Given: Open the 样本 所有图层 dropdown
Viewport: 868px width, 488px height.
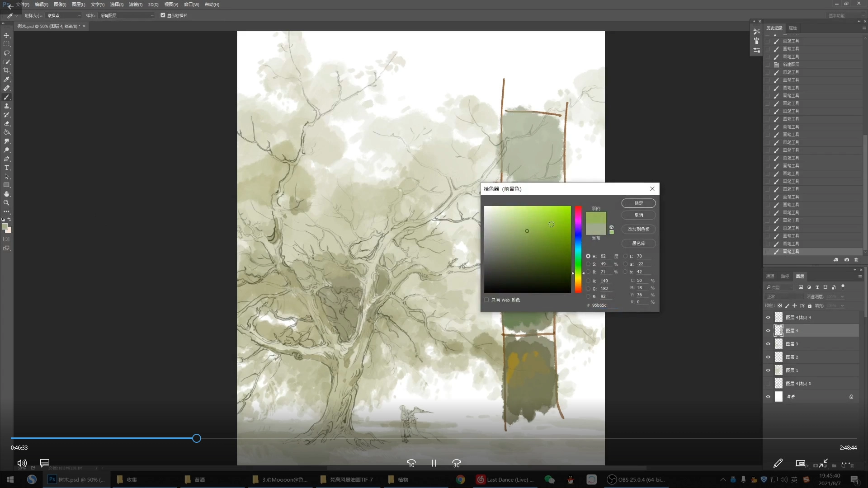Looking at the screenshot, I should [127, 15].
